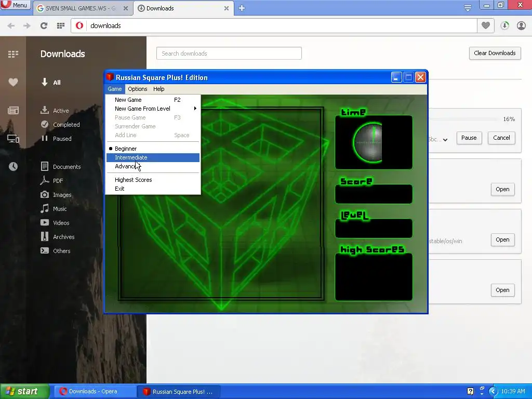
Task: Choose Exit from Game menu
Action: coord(153,189)
